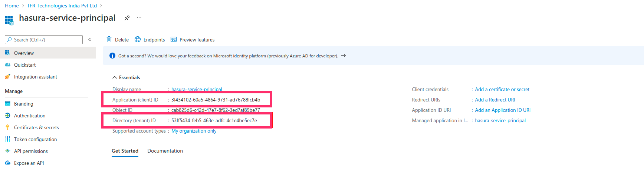Click the Redirect URIs label
This screenshot has width=644, height=170.
(x=426, y=100)
